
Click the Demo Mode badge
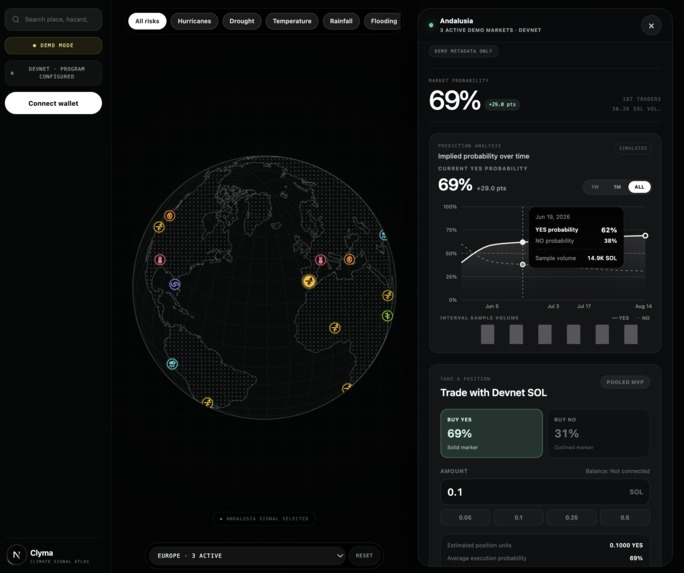(53, 45)
